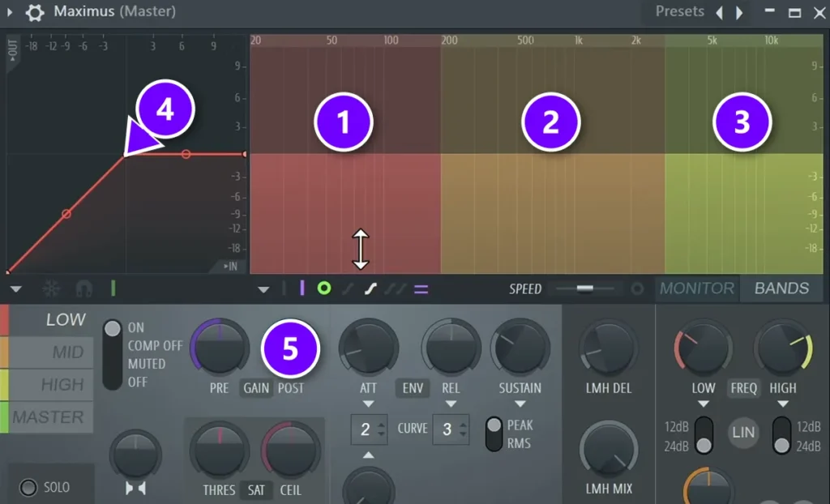Click the HIGH frequency knob
Screen dimensions: 830x504
[x=783, y=348]
